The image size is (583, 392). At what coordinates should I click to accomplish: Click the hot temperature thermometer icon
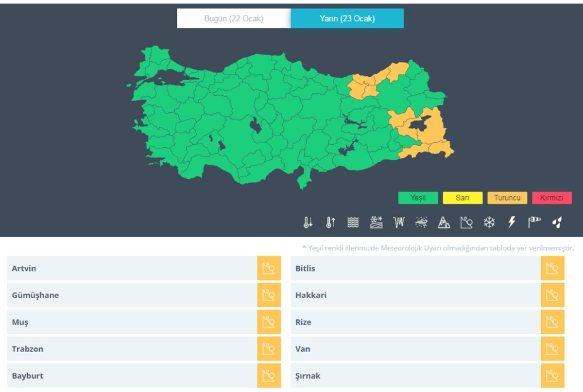[330, 222]
